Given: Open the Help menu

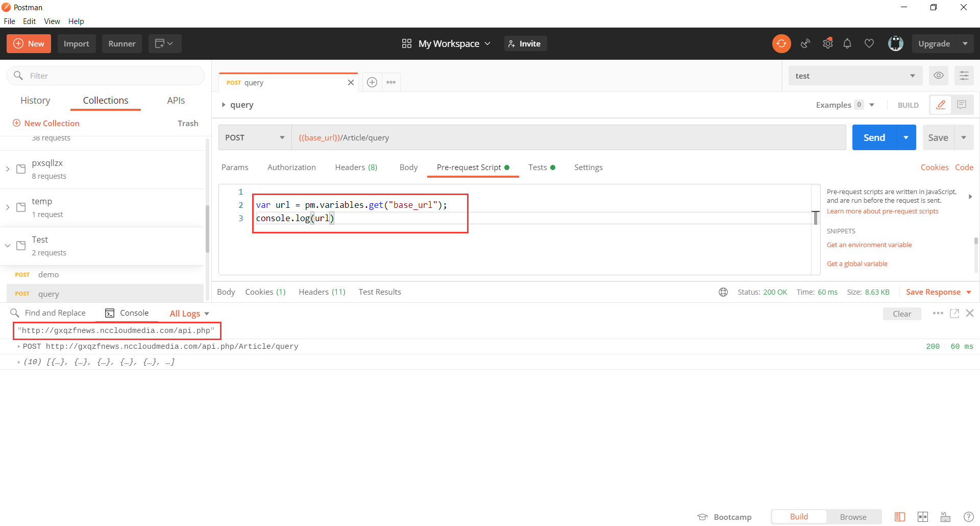Looking at the screenshot, I should pos(76,21).
